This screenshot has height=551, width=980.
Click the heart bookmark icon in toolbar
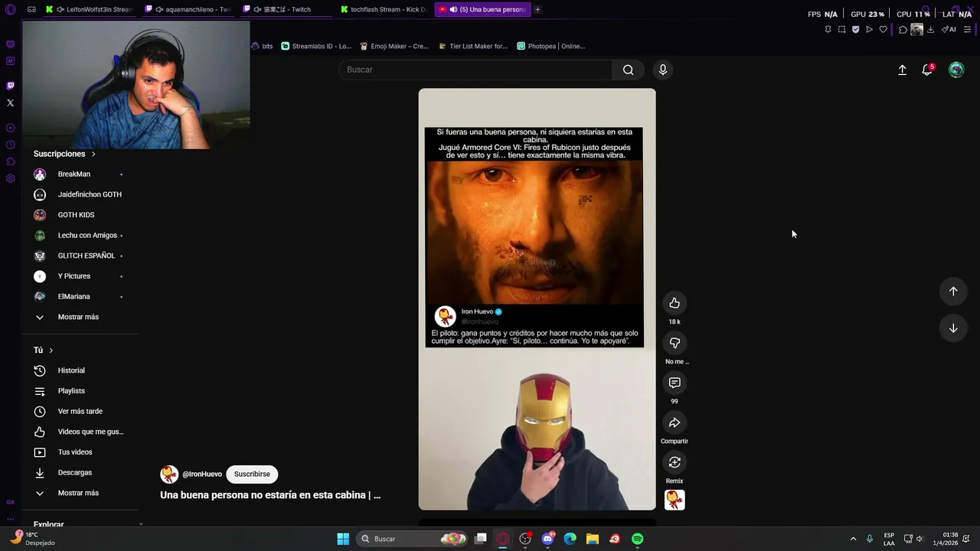coord(883,29)
